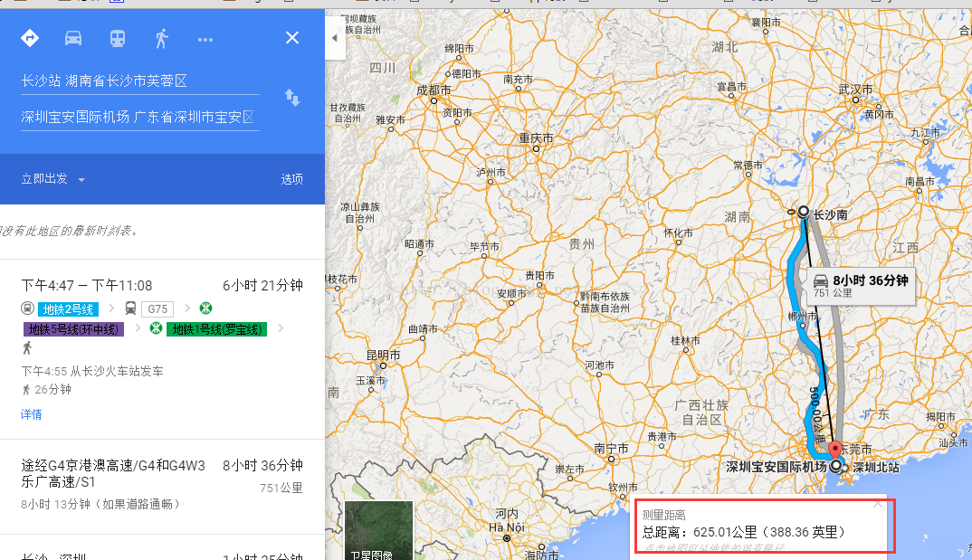Image resolution: width=972 pixels, height=560 pixels.
Task: Click the 宜昌市 city label
Action: pyautogui.click(x=731, y=87)
